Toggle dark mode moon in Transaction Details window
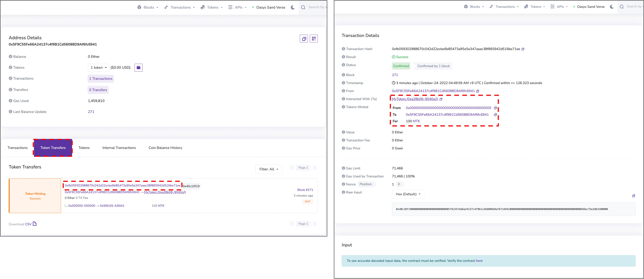The height and width of the screenshot is (279, 644). (612, 7)
